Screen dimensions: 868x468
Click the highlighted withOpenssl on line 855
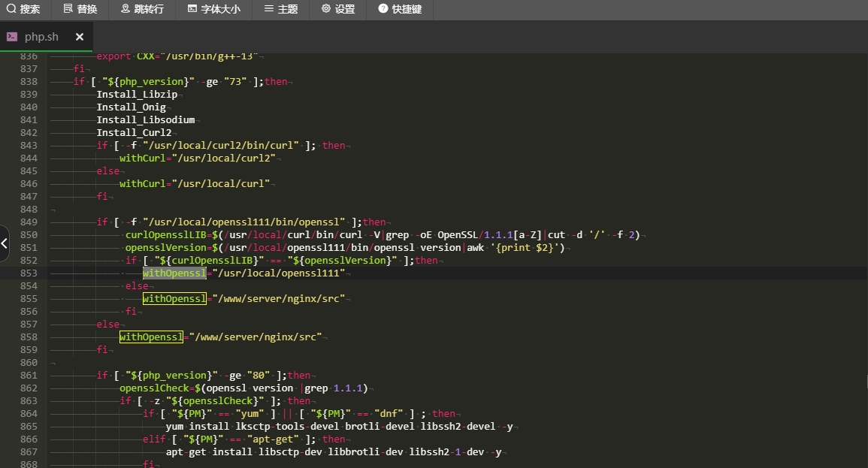[x=174, y=299]
